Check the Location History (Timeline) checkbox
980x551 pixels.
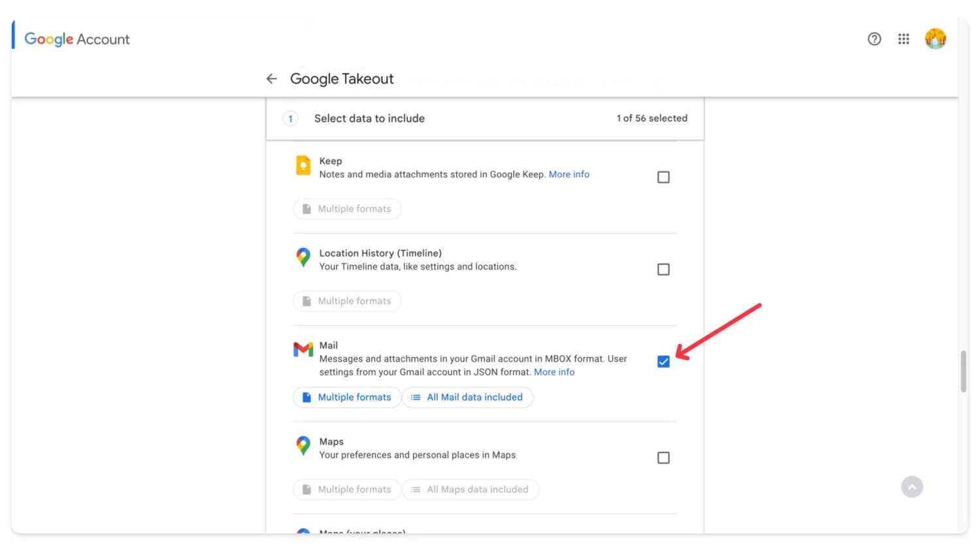coord(663,269)
